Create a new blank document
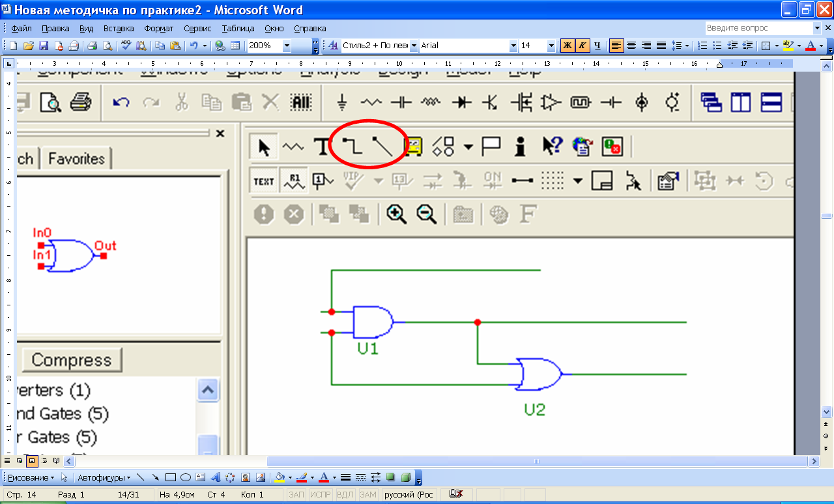The height and width of the screenshot is (504, 834). click(x=13, y=46)
